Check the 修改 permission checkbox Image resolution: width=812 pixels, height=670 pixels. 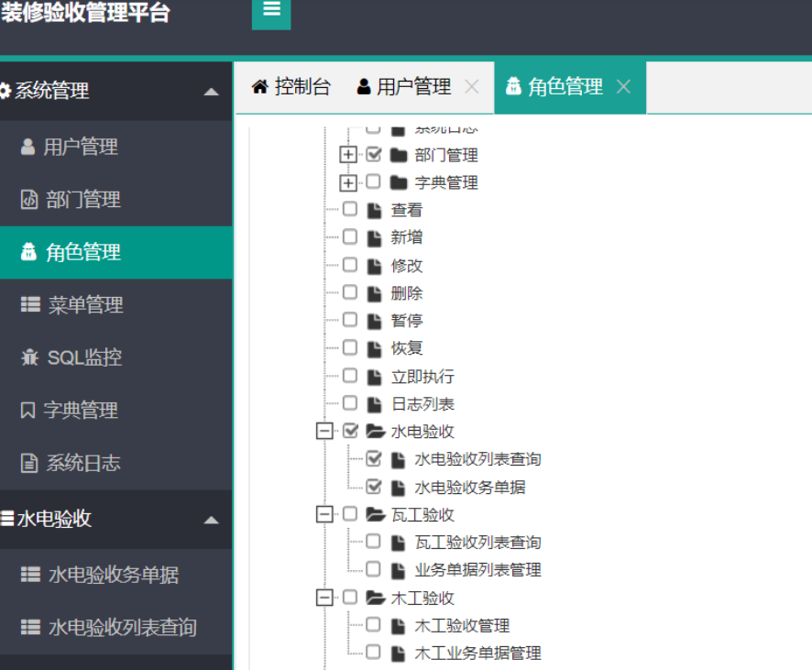[350, 265]
